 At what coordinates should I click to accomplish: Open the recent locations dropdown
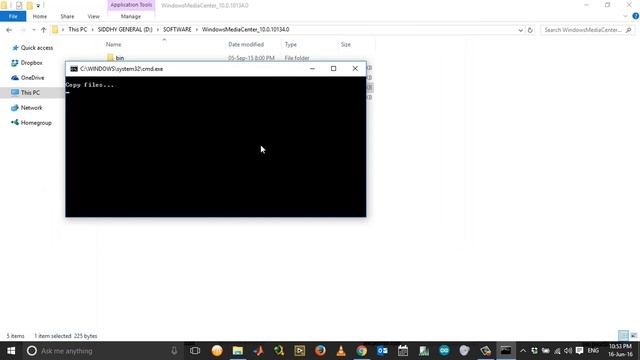pyautogui.click(x=33, y=30)
